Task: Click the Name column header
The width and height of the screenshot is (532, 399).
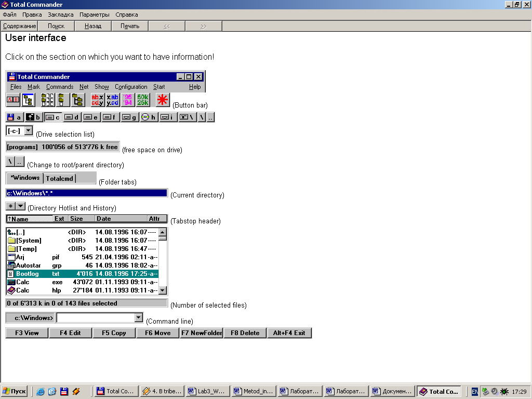Action: click(30, 219)
